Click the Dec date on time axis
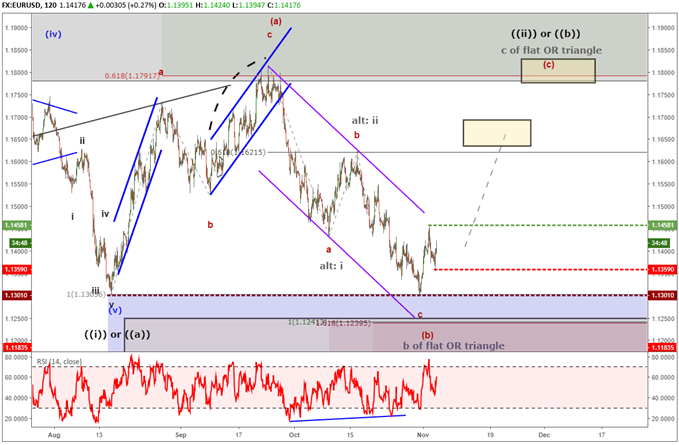This screenshot has width=679, height=445. pyautogui.click(x=544, y=435)
